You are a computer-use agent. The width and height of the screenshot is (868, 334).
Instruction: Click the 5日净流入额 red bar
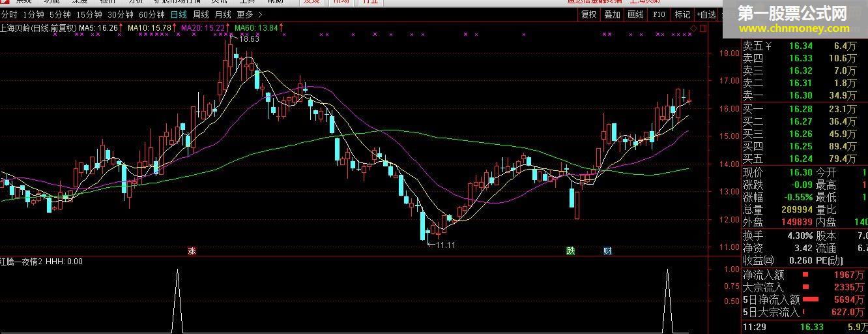[x=810, y=300]
